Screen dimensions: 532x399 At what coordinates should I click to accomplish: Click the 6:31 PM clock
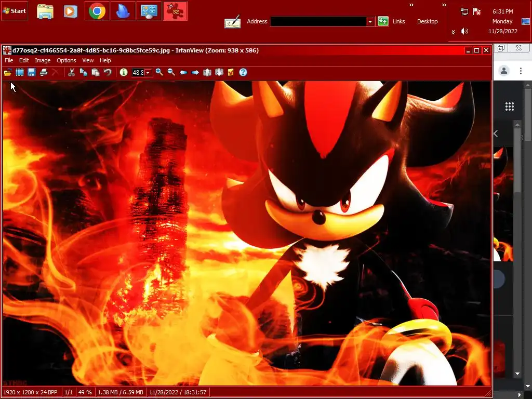point(502,11)
